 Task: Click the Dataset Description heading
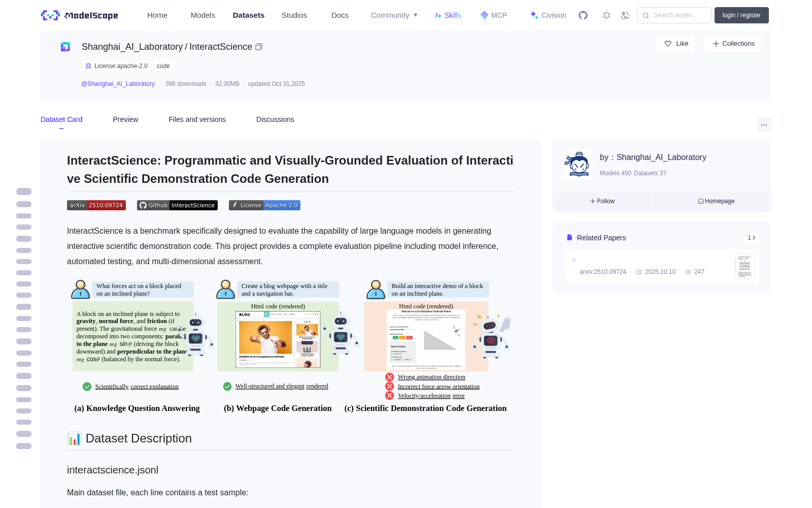coord(129,438)
